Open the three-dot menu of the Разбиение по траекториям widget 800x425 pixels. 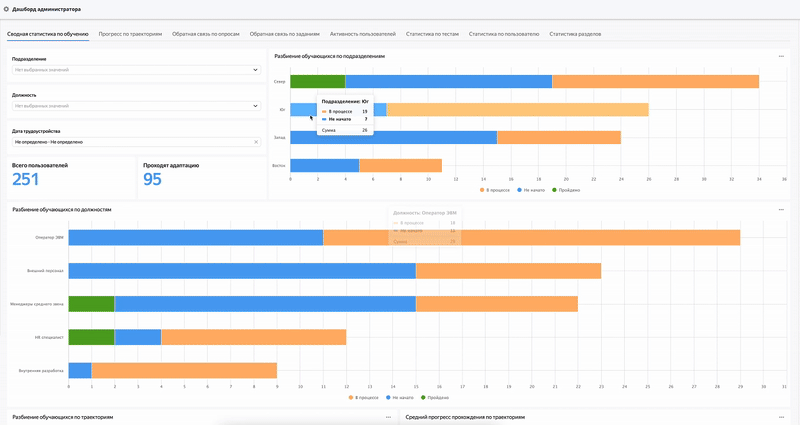[x=388, y=416]
